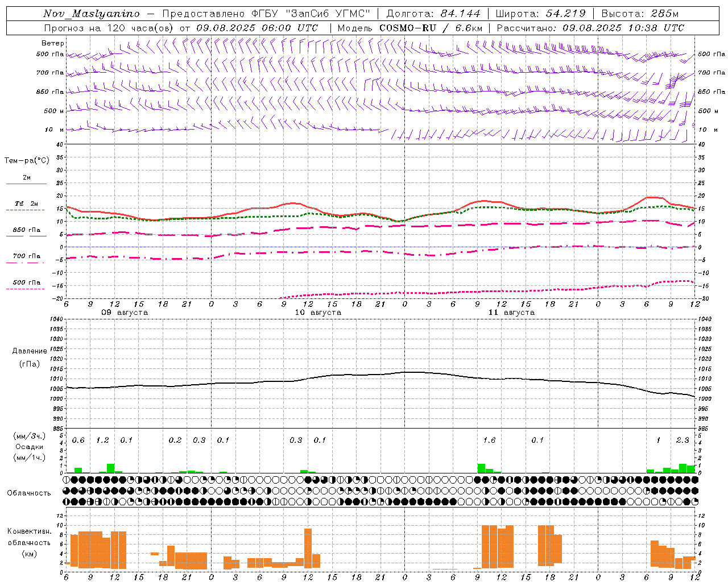The height and width of the screenshot is (582, 728).
Task: Select the Td 2м dew point legend entry
Action: (x=27, y=203)
